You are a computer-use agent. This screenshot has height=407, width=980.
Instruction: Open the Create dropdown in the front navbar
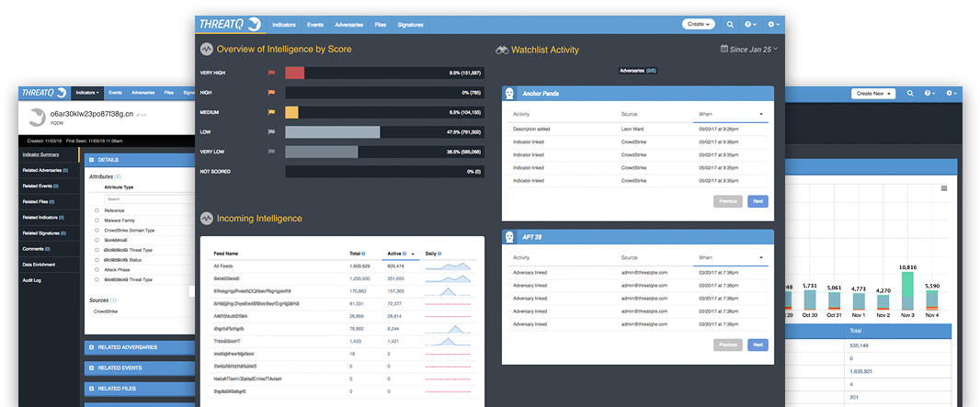point(698,24)
